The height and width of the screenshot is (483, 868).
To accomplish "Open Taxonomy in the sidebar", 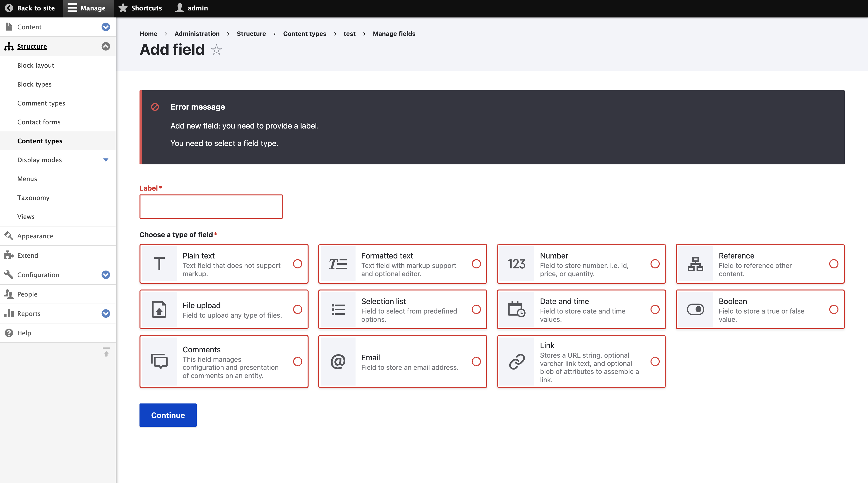I will (33, 198).
